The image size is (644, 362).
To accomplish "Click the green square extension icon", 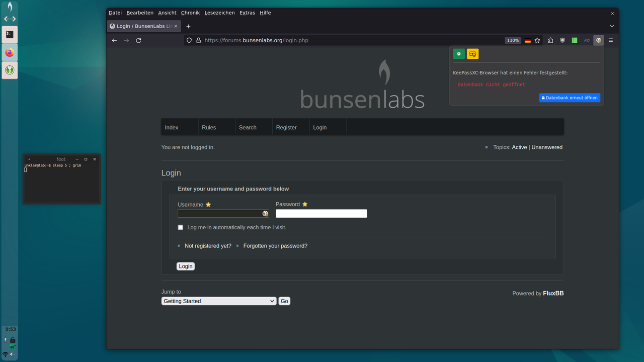I will click(575, 40).
